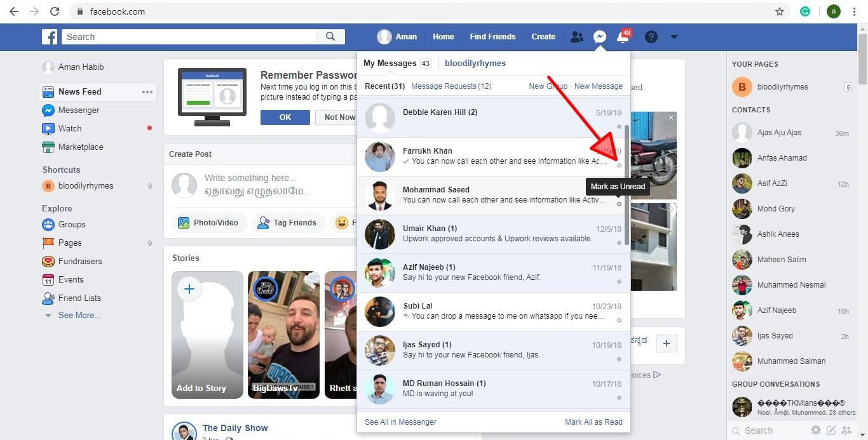Open the BigDawsTv story
Screen dimensions: 868x440
[283, 335]
